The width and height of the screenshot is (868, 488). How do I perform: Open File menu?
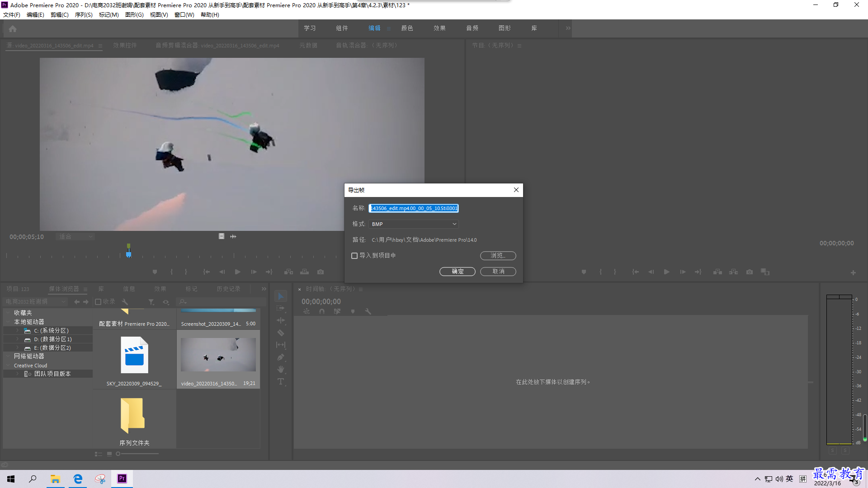12,15
